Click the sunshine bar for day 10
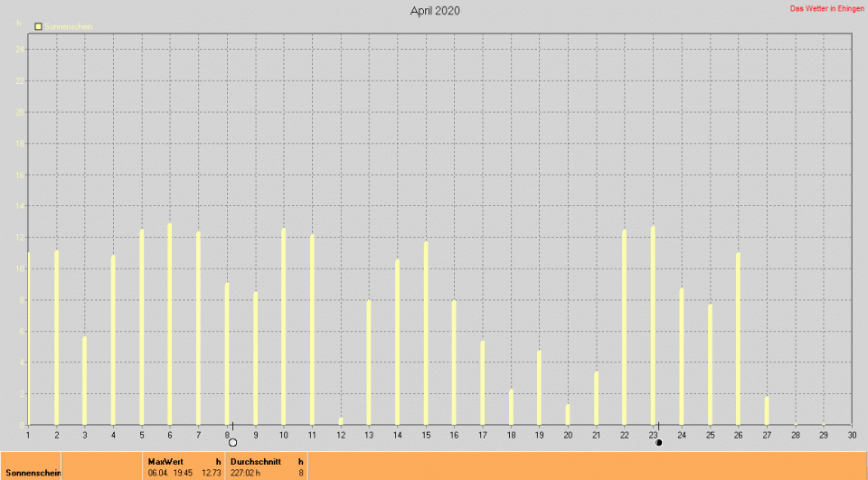868x480 pixels. (x=284, y=325)
